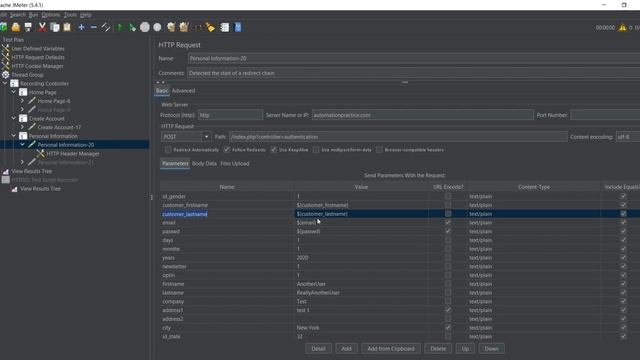Expand the Home Page-8 request node
Image resolution: width=640 pixels, height=360 pixels.
tap(22, 101)
